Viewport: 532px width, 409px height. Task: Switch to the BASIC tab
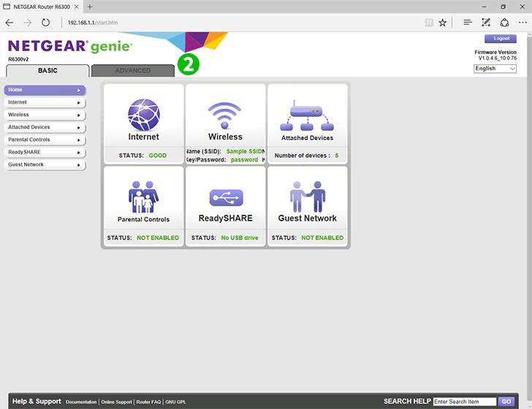click(x=47, y=71)
